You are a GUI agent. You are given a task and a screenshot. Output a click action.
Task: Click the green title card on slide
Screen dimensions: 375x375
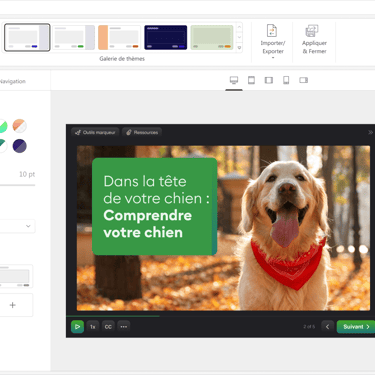(x=155, y=207)
